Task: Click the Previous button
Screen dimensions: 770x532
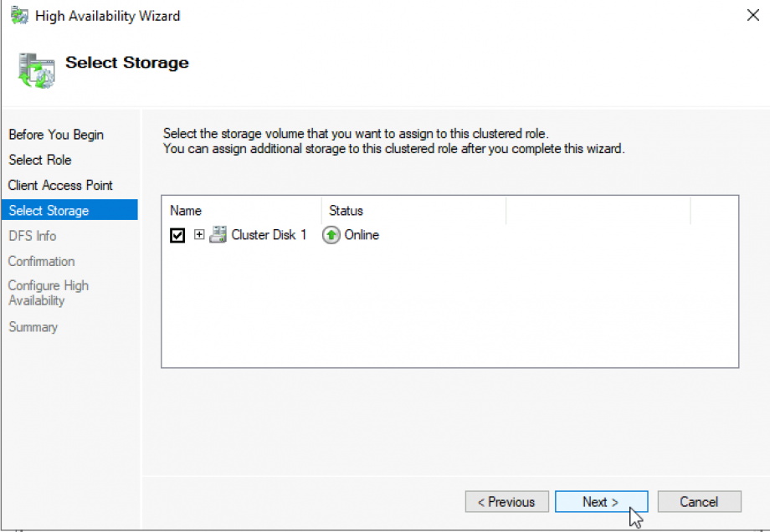Action: click(506, 501)
